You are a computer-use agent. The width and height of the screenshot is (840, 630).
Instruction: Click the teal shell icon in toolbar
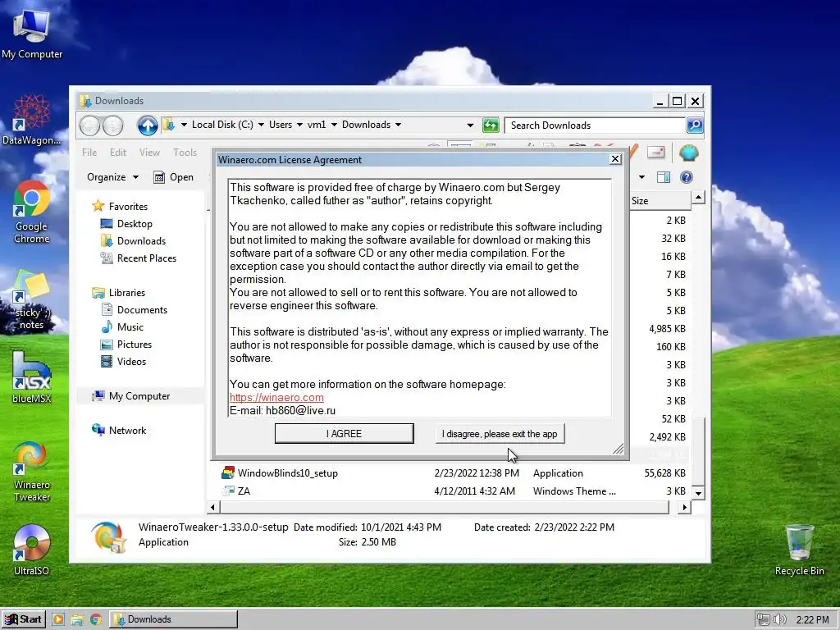tap(688, 153)
